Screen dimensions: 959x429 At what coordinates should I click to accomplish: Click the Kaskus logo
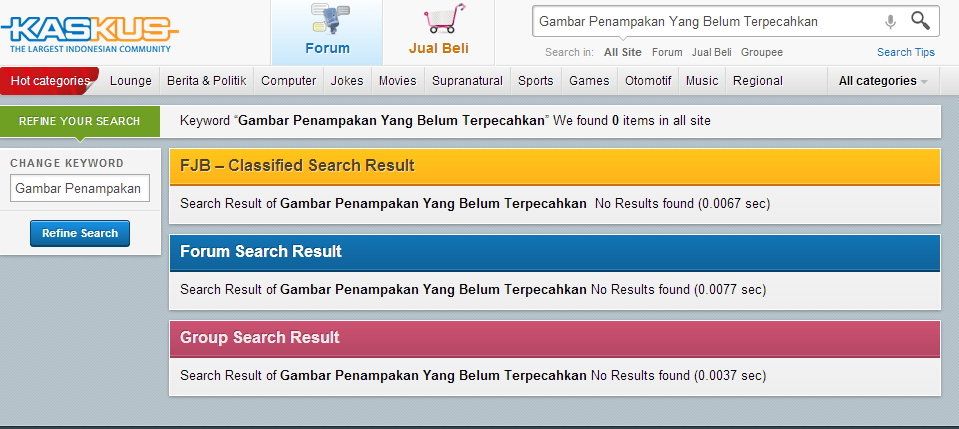tap(89, 32)
